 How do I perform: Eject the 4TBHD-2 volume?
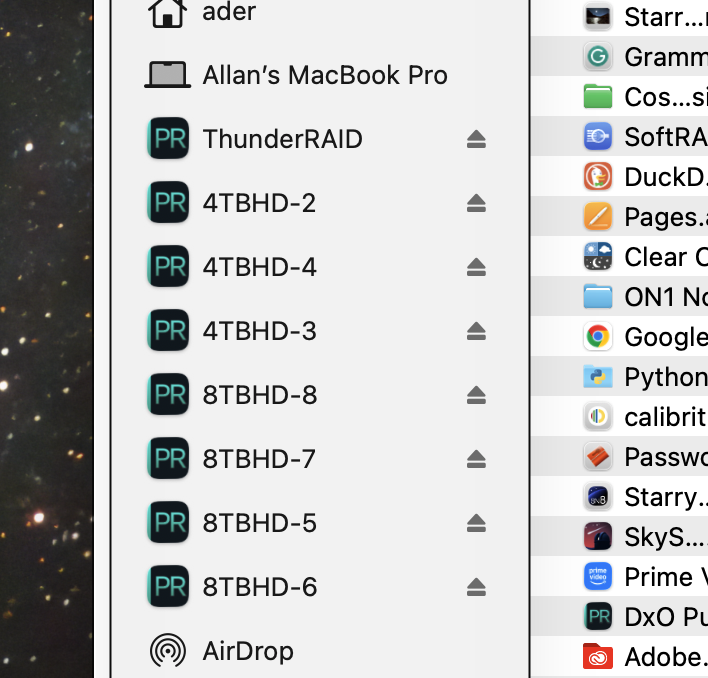(476, 204)
